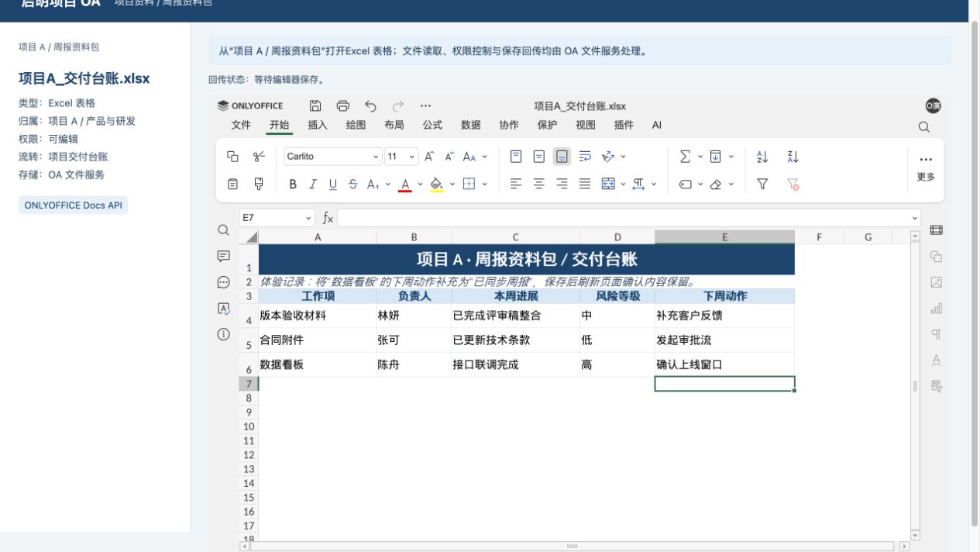Open quick access customization (three dots) in title bar
The height and width of the screenshot is (552, 980).
pos(425,106)
